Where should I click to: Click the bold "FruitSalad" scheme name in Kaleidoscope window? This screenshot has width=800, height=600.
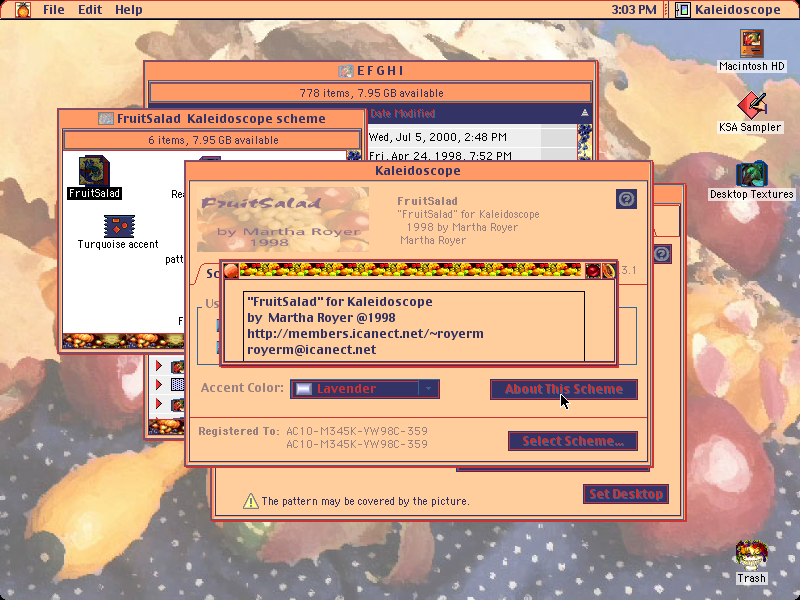[x=428, y=201]
